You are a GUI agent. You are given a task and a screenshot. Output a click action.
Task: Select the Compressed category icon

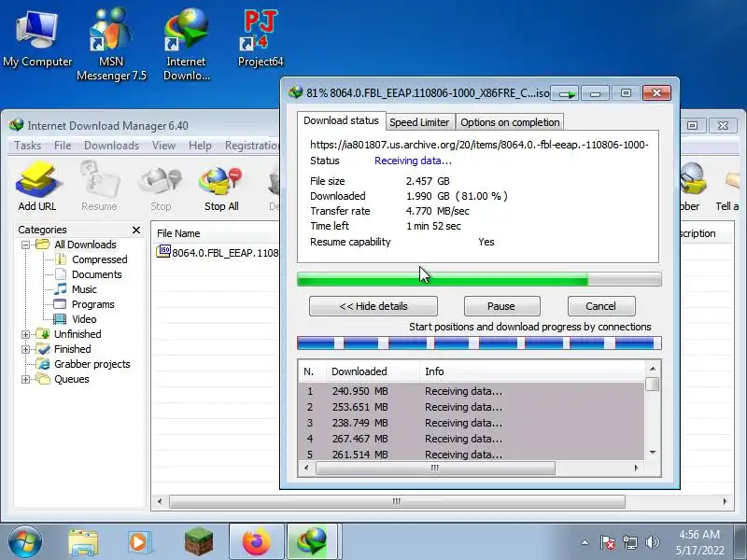[x=61, y=259]
